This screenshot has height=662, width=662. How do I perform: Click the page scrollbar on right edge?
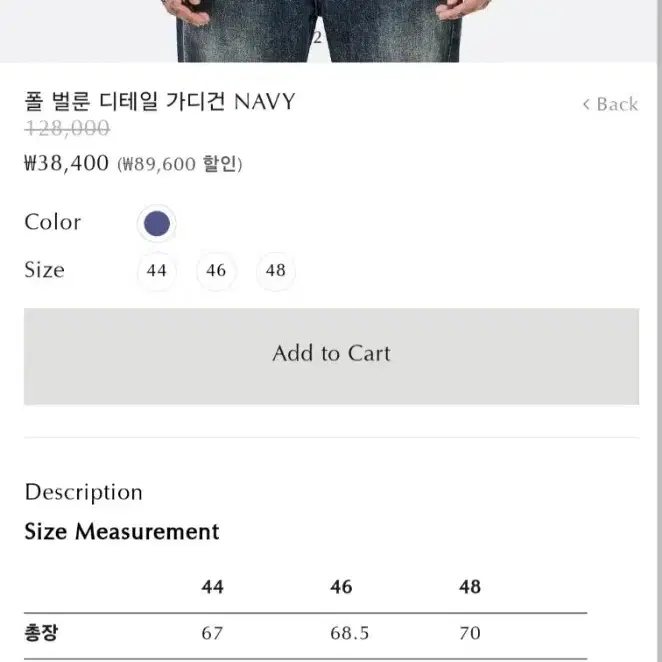click(x=659, y=331)
